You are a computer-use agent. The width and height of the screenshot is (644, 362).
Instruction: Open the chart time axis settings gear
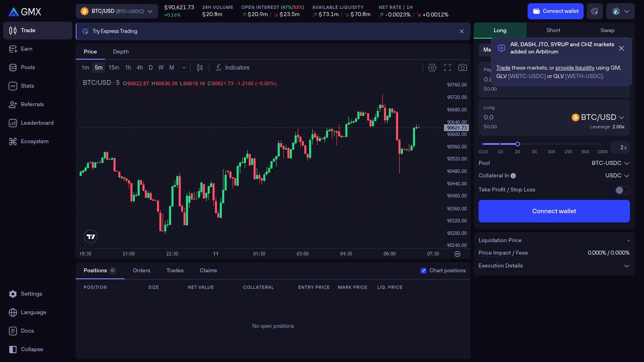pos(457,254)
